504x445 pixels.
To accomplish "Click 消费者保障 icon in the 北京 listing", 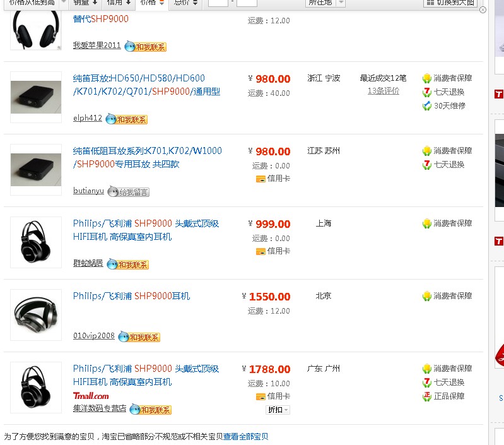I will coord(426,296).
